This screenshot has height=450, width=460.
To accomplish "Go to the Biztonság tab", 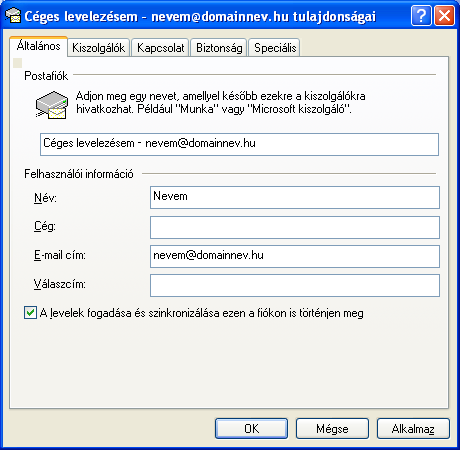I will [219, 48].
